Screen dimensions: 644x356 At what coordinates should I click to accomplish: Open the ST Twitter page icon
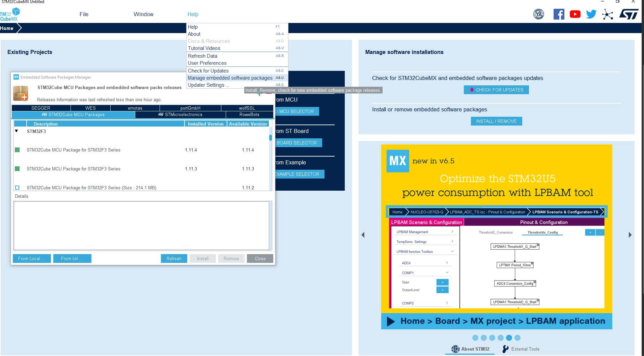point(591,14)
